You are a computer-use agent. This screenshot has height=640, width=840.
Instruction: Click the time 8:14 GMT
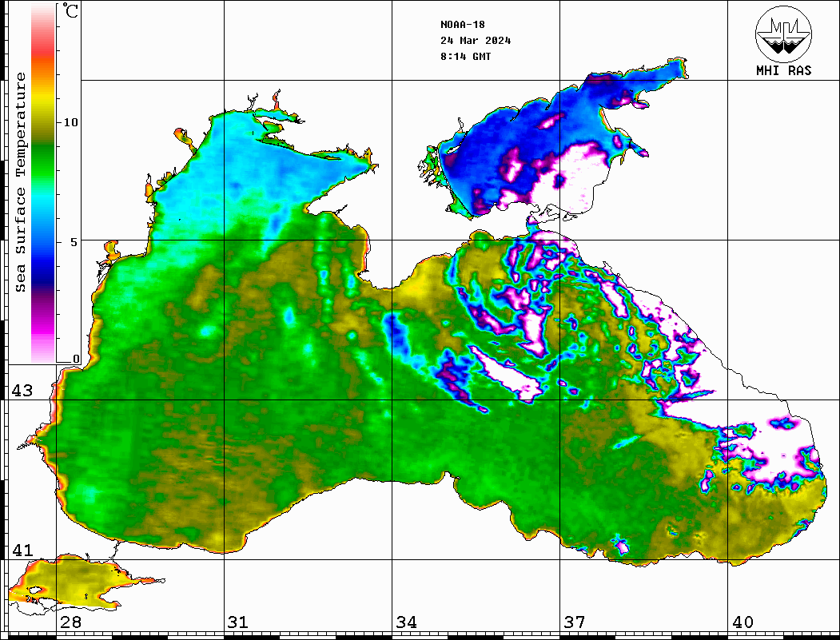point(465,57)
